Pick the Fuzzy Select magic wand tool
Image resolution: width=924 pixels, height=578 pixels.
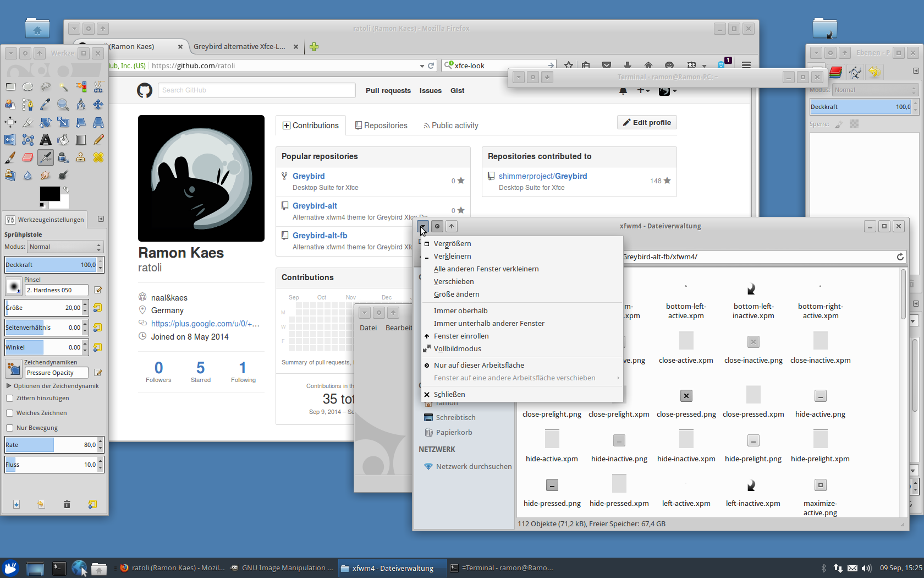(63, 87)
